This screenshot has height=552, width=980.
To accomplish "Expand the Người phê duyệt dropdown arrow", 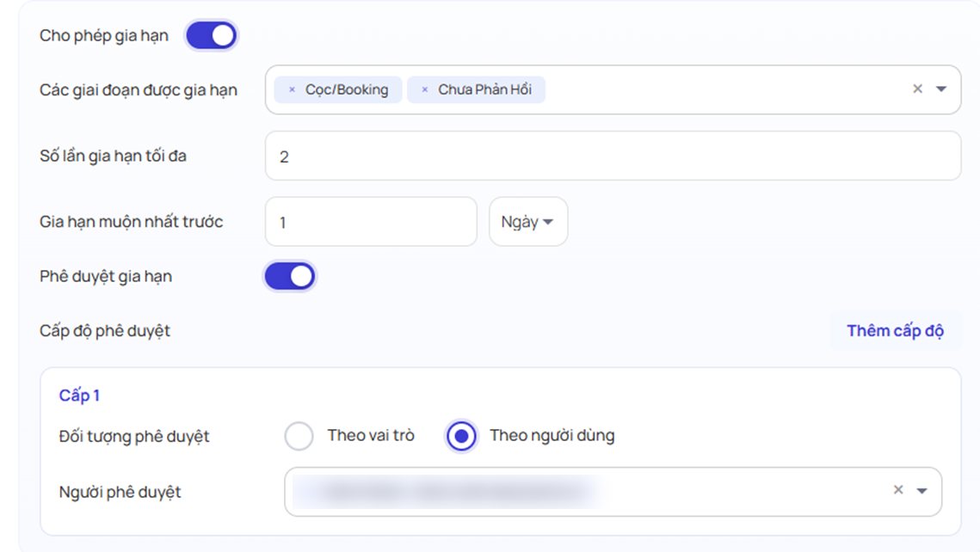I will tap(921, 491).
